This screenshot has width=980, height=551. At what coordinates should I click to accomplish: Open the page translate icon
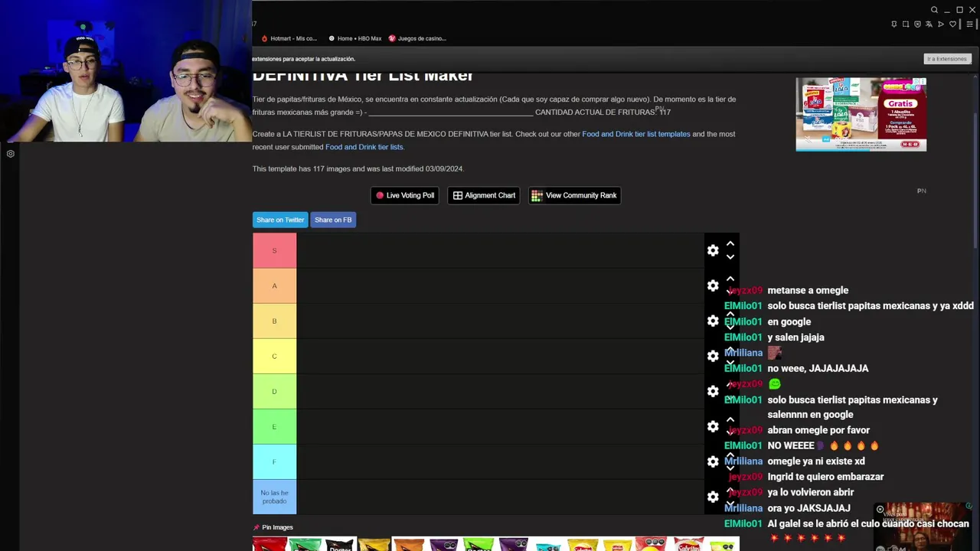(x=929, y=24)
